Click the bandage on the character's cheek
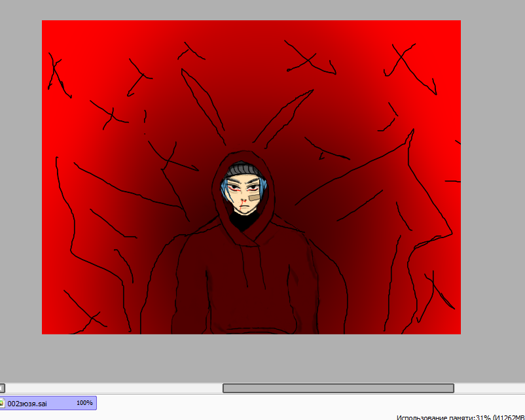The width and height of the screenshot is (525, 420). pos(254,197)
